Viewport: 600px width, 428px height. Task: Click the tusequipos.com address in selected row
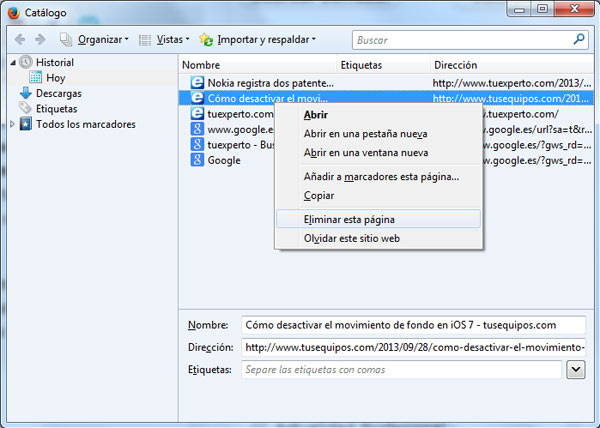tap(511, 98)
